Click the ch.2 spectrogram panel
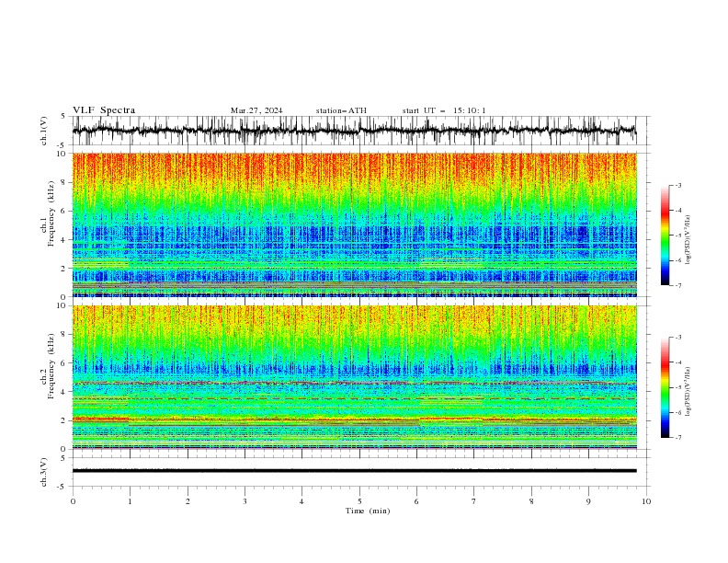The height and width of the screenshot is (563, 728). (354, 377)
